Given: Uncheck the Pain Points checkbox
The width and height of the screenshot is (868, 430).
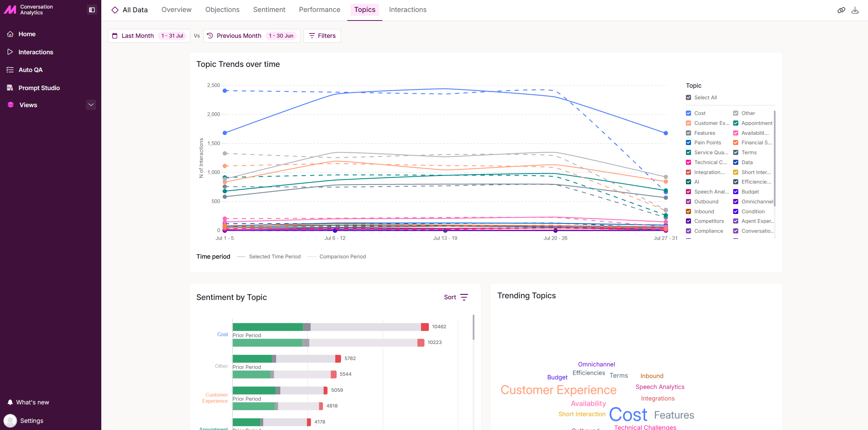Looking at the screenshot, I should [x=689, y=143].
